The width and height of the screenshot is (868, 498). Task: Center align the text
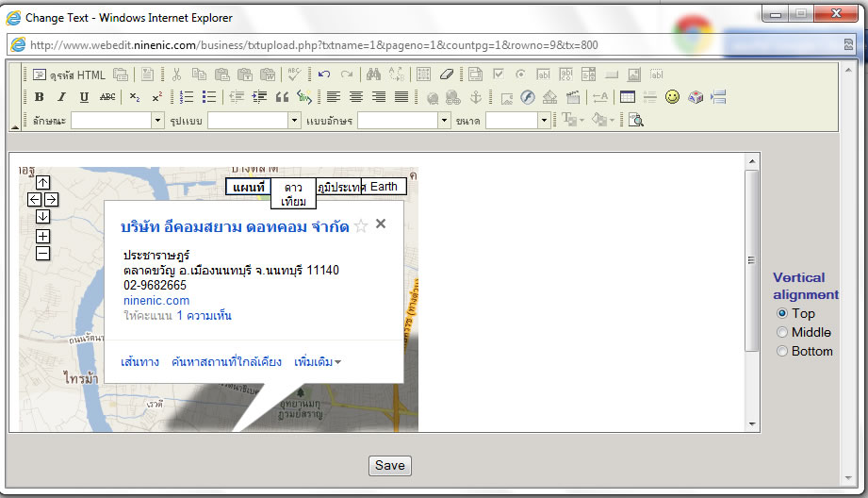pyautogui.click(x=356, y=97)
